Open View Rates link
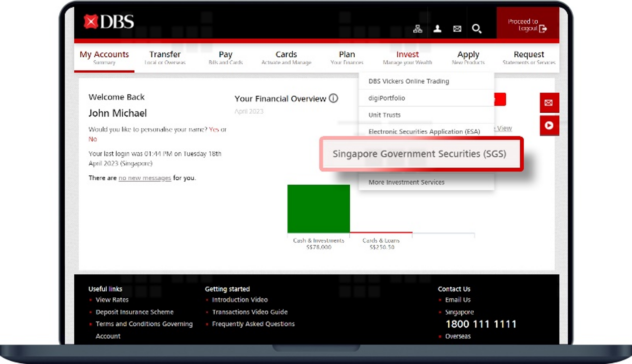The width and height of the screenshot is (632, 364). 112,300
